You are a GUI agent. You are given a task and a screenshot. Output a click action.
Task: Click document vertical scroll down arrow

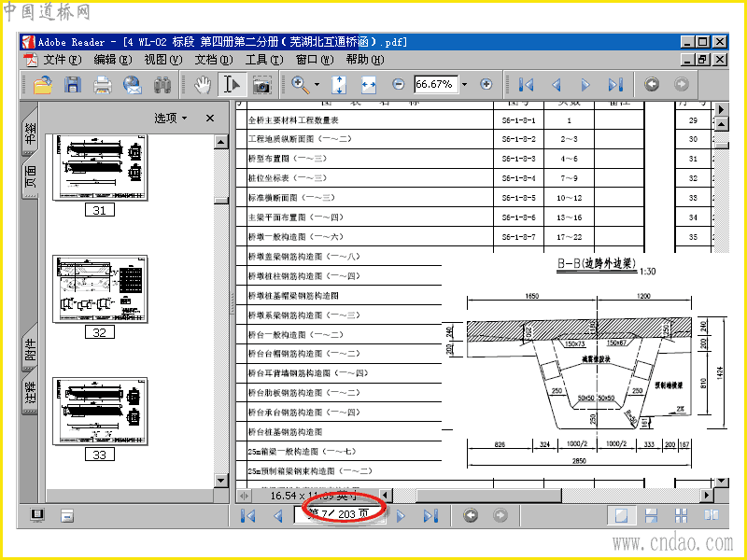point(722,482)
